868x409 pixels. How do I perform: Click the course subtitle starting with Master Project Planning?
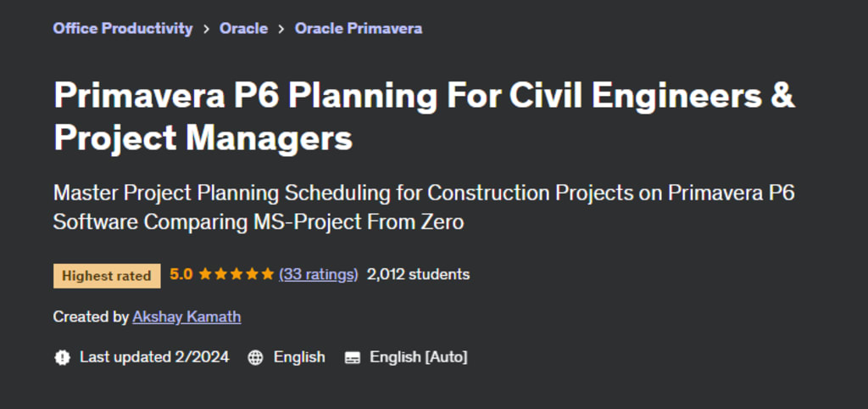pos(424,207)
